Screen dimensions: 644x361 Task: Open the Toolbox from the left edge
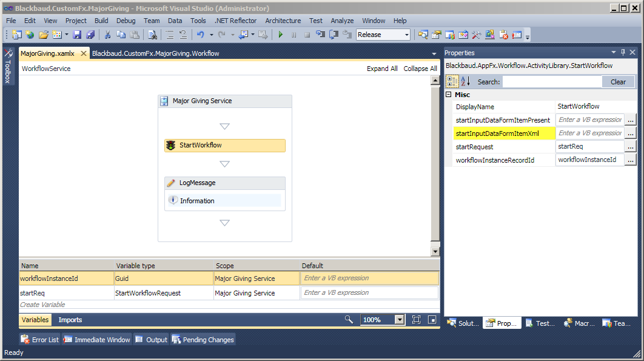click(x=8, y=69)
